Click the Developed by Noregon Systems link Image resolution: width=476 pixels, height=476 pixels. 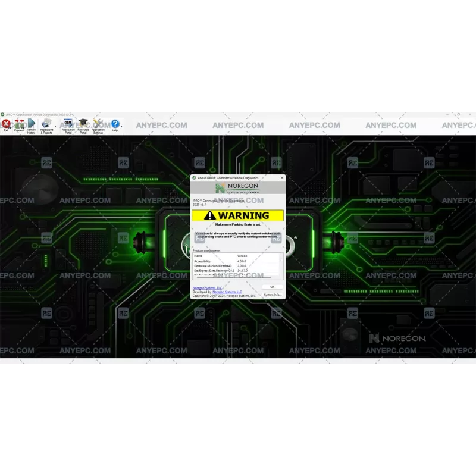click(227, 291)
